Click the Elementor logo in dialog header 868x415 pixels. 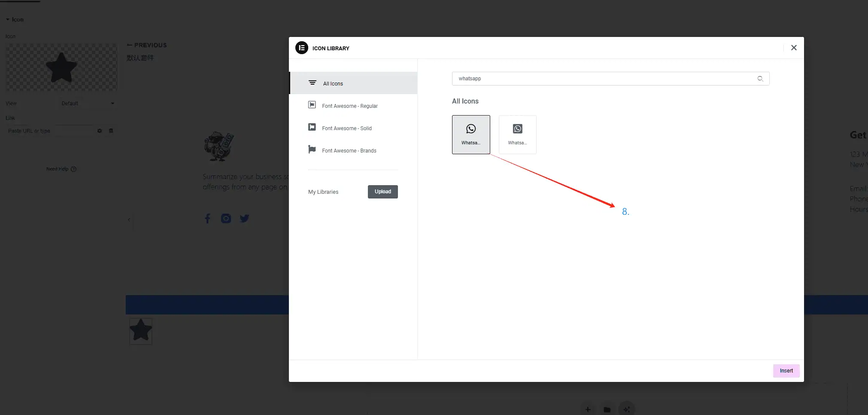point(302,48)
